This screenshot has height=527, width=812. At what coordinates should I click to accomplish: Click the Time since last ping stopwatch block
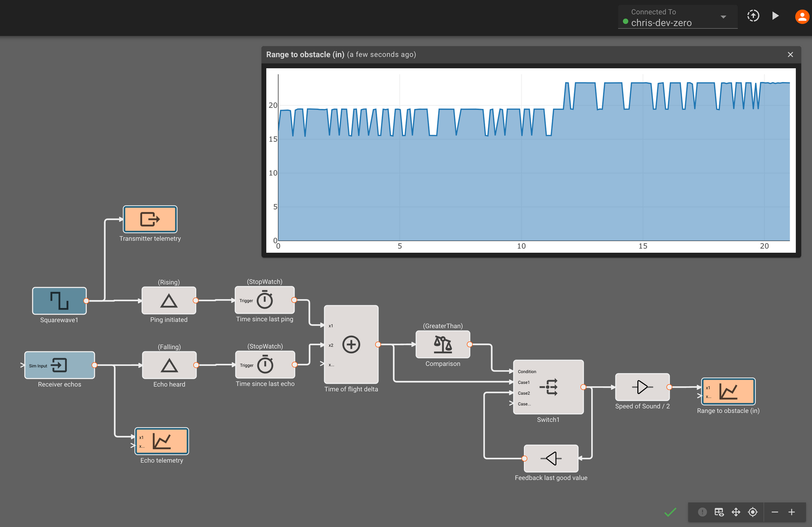(x=265, y=300)
